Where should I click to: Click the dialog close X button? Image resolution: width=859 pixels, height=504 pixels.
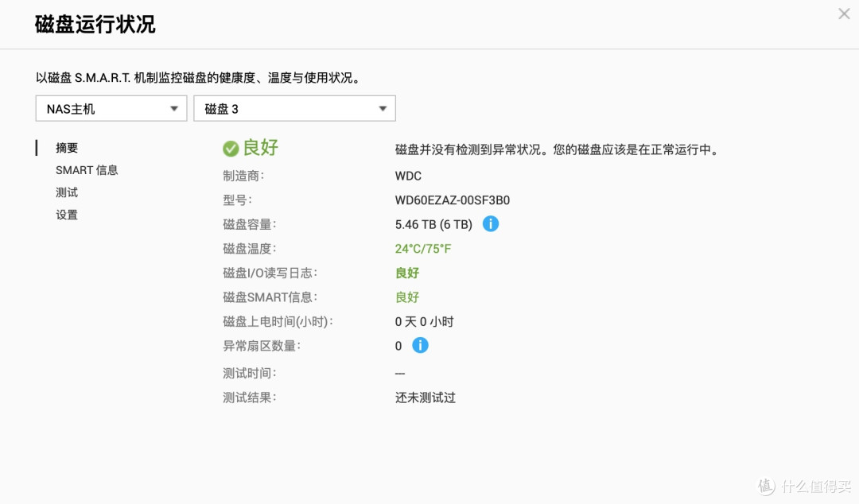pos(845,14)
